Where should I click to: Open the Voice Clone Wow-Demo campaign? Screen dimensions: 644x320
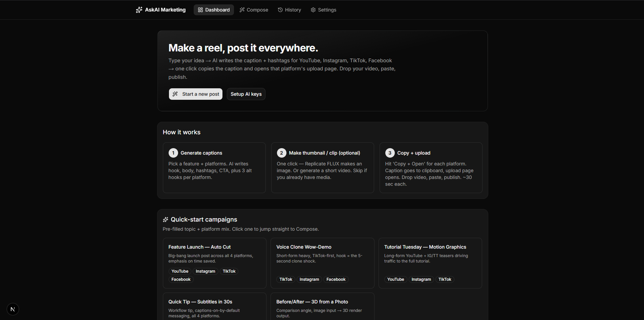coord(322,263)
